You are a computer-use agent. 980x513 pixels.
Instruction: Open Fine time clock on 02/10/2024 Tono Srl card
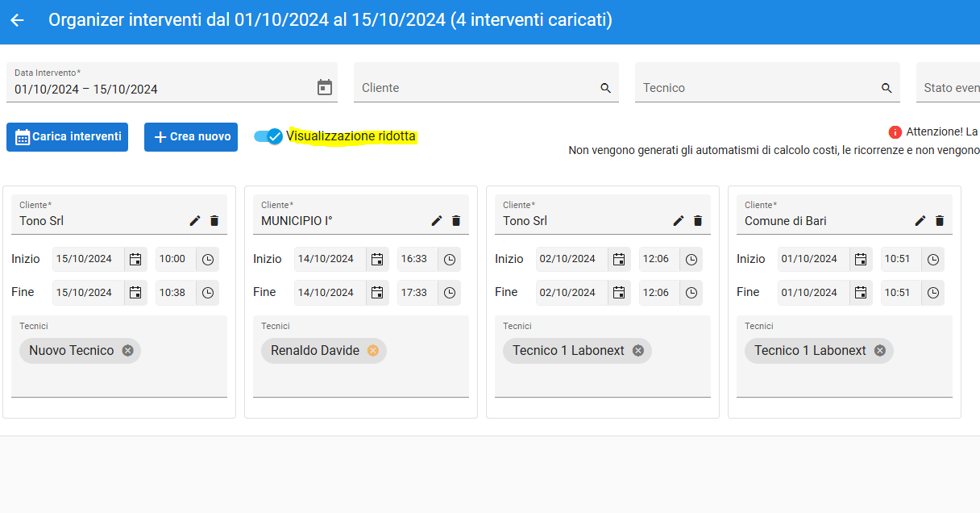pyautogui.click(x=691, y=293)
